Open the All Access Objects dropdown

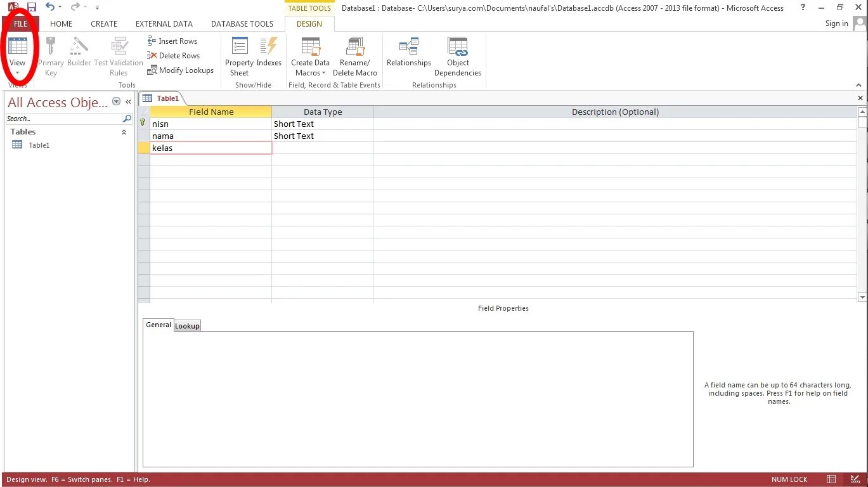[116, 101]
